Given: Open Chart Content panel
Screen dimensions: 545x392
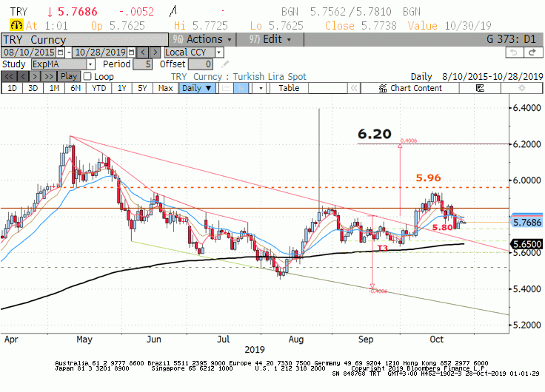Looking at the screenshot, I should (410, 88).
